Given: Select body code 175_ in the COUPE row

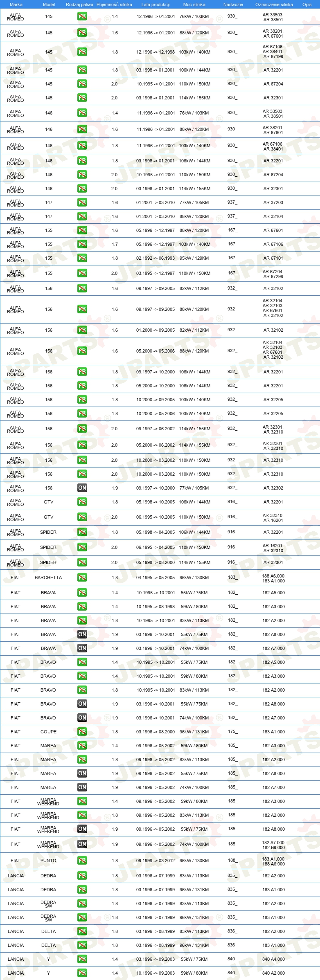Looking at the screenshot, I should pyautogui.click(x=232, y=731).
